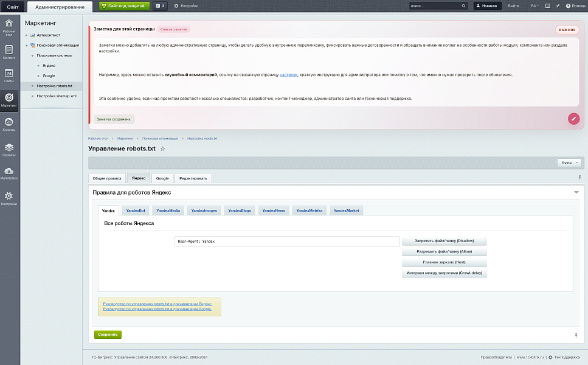Add page to favorites with star icon

163,149
